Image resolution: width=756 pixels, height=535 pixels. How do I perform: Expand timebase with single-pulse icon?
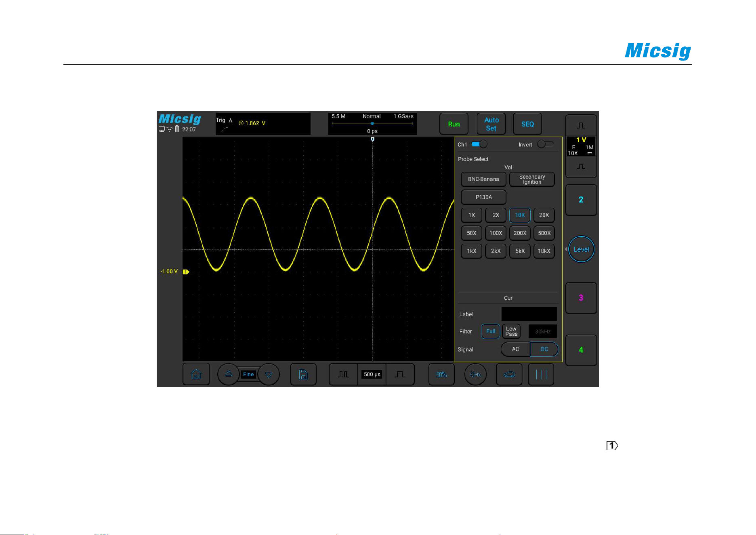400,374
